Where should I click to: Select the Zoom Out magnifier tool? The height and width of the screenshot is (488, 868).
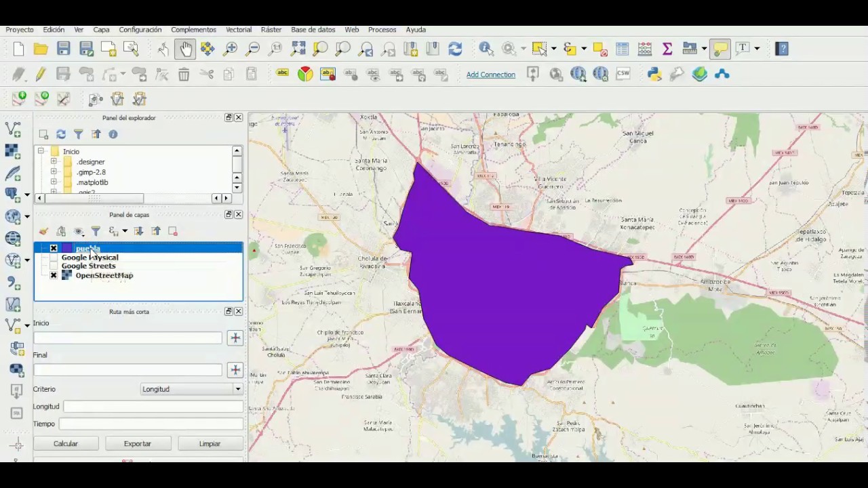click(x=253, y=49)
